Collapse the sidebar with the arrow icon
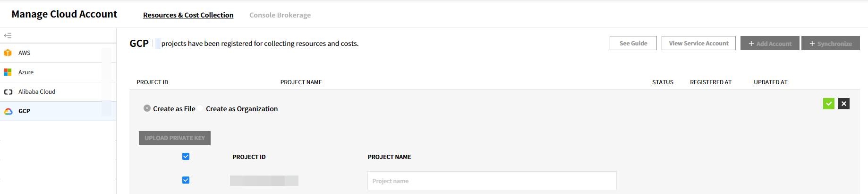This screenshot has width=868, height=194. click(x=8, y=35)
